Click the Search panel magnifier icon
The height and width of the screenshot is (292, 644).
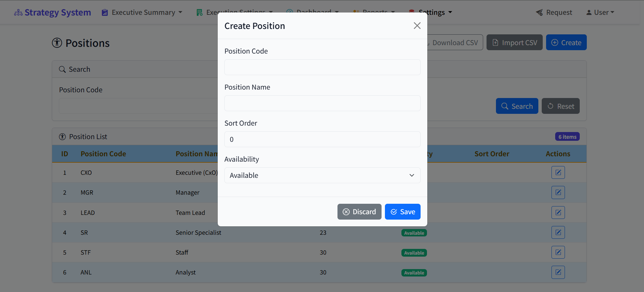click(62, 69)
